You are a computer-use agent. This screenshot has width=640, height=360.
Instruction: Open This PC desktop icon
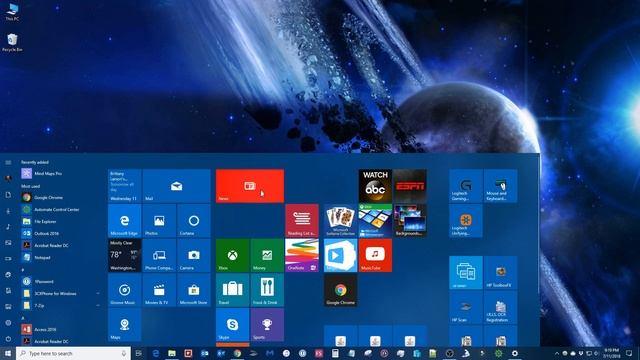(x=12, y=12)
